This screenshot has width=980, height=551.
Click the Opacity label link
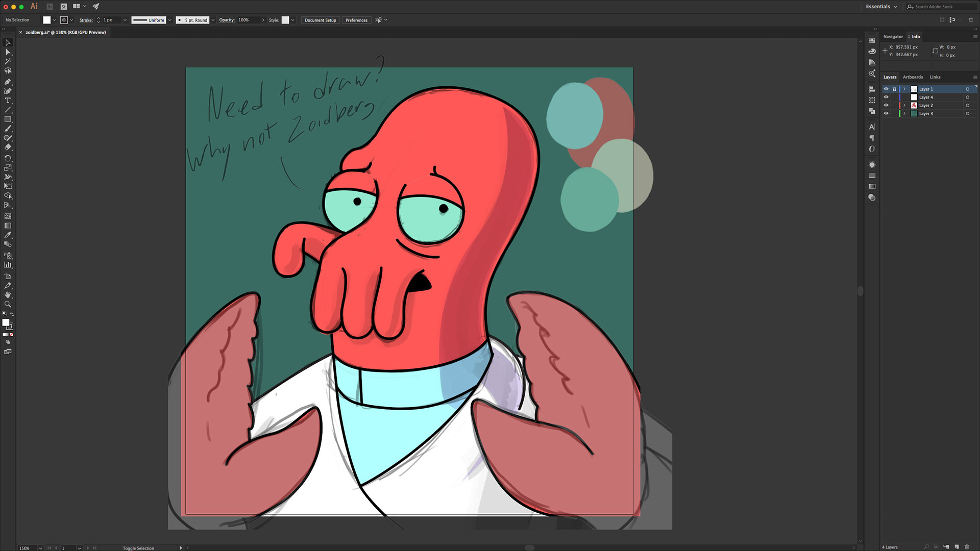pos(227,20)
